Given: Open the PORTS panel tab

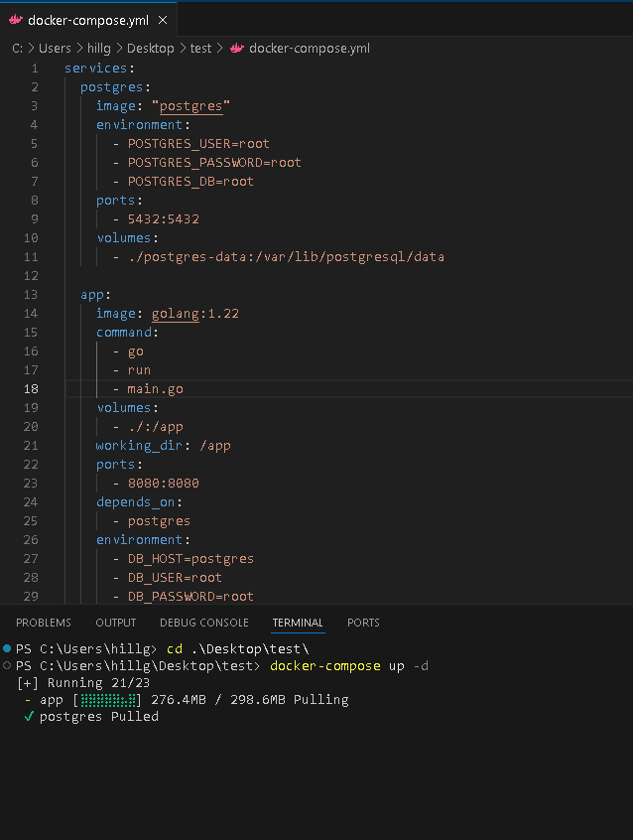Looking at the screenshot, I should [363, 623].
